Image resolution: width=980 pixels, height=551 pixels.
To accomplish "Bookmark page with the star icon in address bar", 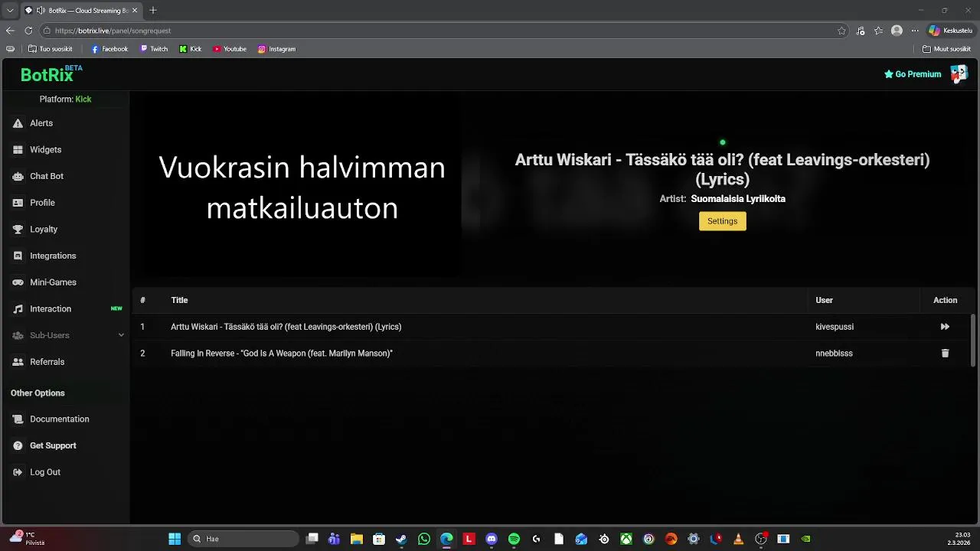I will (x=841, y=31).
